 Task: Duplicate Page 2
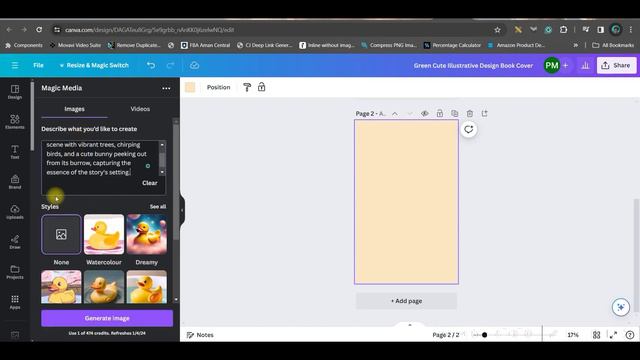[x=455, y=113]
